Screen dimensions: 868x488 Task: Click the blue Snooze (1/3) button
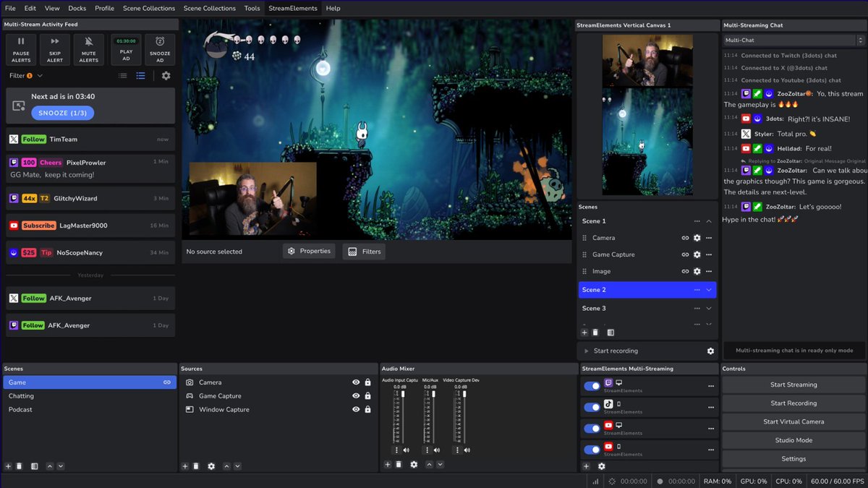pyautogui.click(x=62, y=113)
